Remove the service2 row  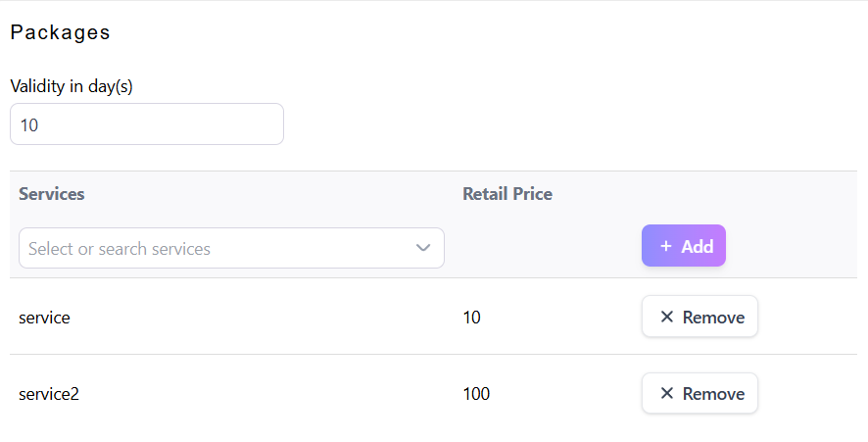click(x=699, y=393)
